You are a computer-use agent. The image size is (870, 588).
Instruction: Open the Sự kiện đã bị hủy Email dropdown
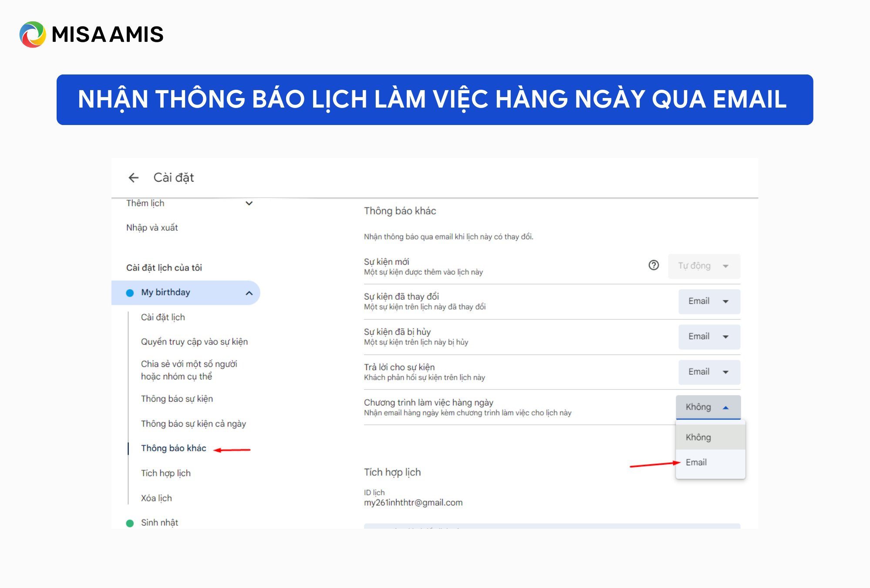click(x=709, y=337)
